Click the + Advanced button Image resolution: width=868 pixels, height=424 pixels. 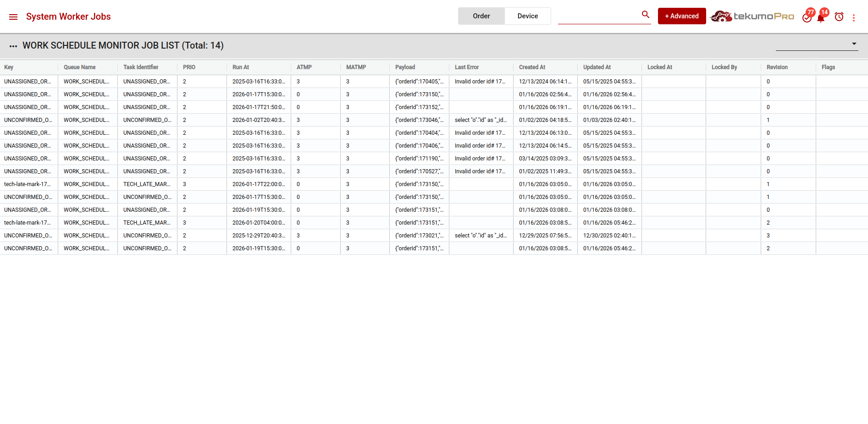(681, 16)
